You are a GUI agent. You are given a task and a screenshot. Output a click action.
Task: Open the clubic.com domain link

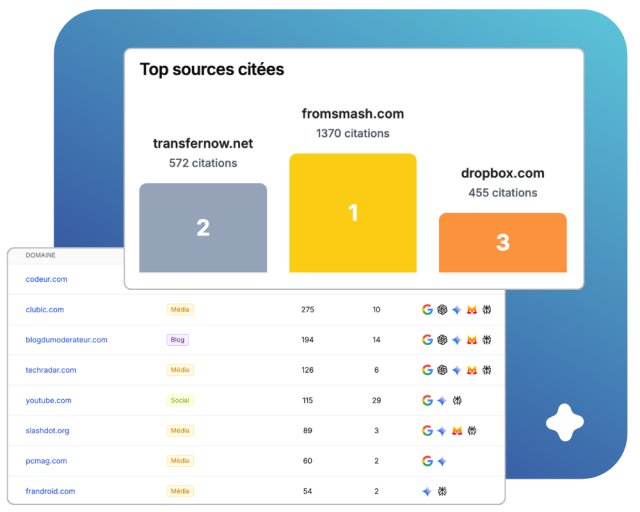(x=45, y=309)
